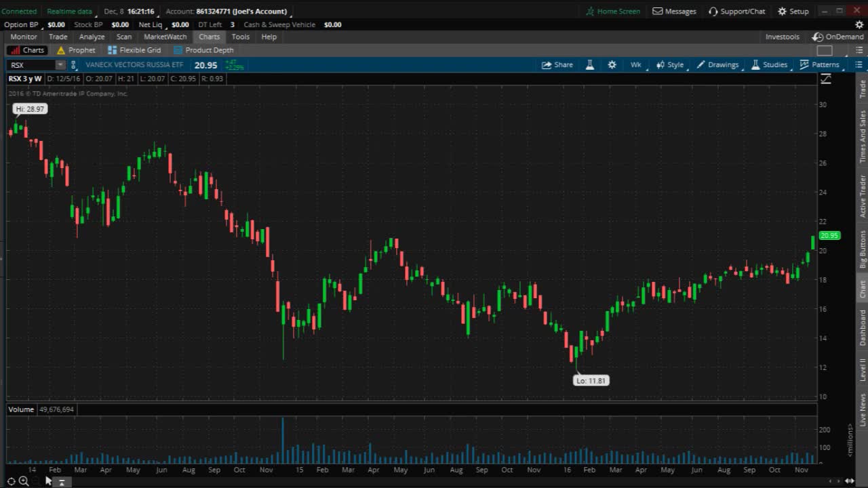The image size is (868, 488).
Task: Open the Share chart button
Action: [557, 64]
